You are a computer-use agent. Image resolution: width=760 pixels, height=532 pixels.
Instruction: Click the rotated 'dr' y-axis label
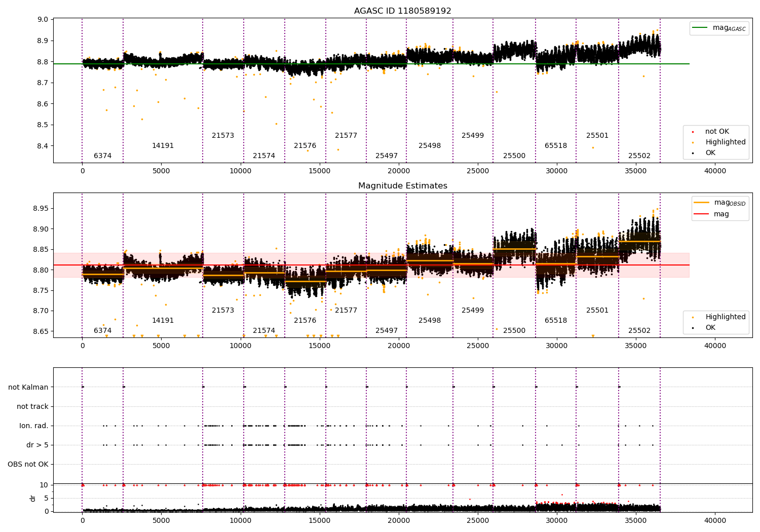coord(33,498)
